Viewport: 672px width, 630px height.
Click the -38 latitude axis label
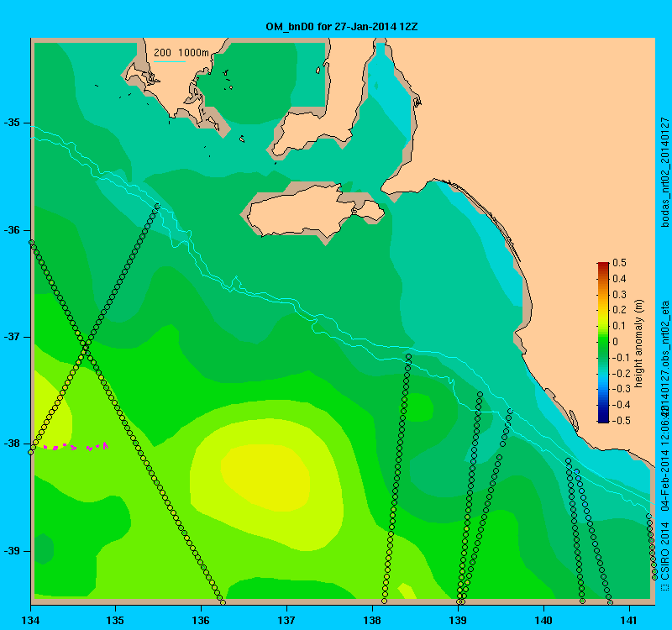tap(12, 444)
